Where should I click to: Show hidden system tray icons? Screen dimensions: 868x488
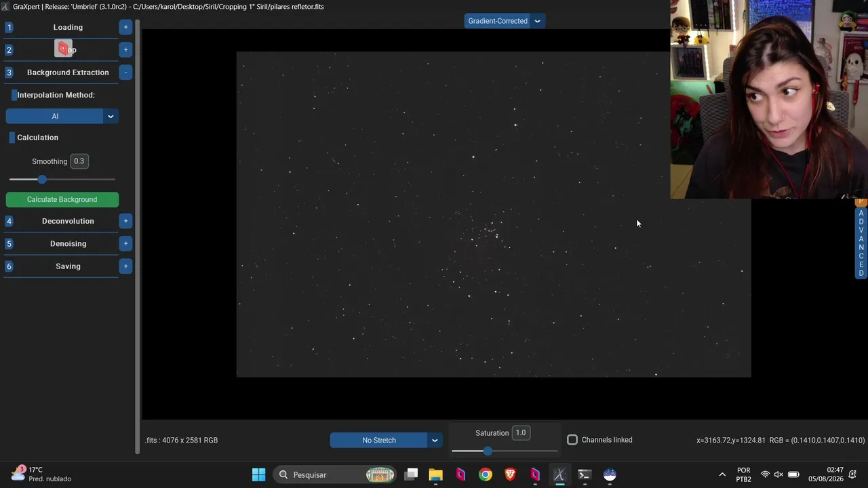pyautogui.click(x=722, y=474)
